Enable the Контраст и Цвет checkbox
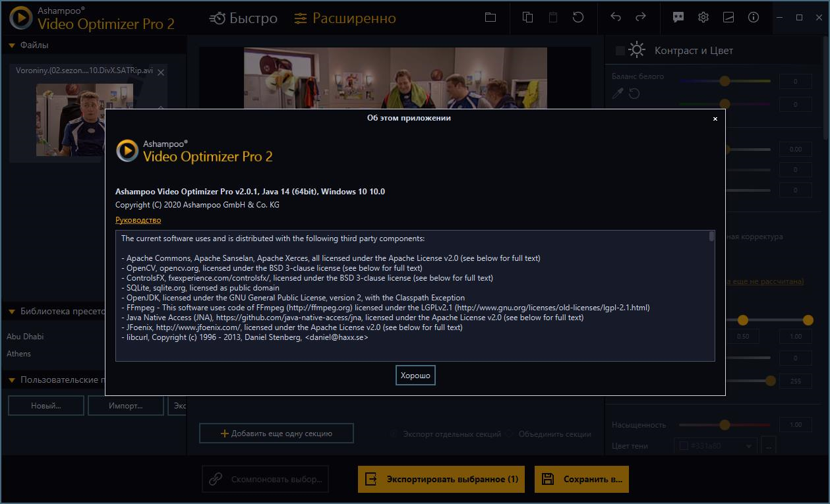 click(620, 51)
